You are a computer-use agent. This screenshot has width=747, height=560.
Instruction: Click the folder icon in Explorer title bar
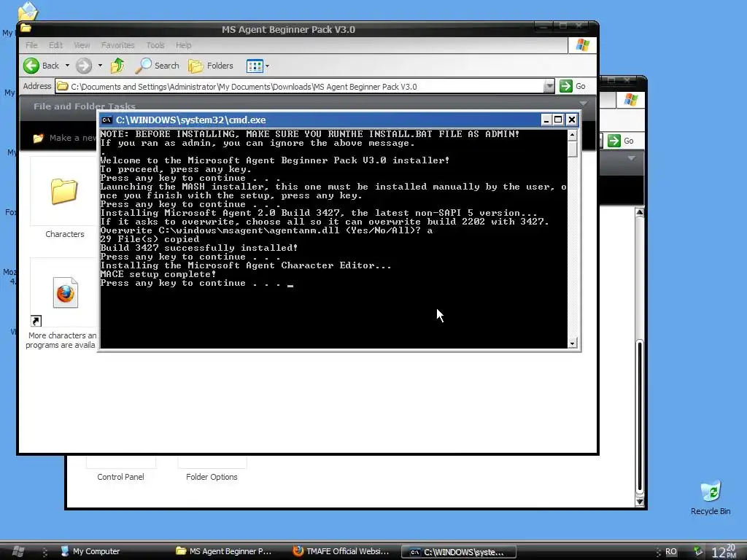coord(26,28)
